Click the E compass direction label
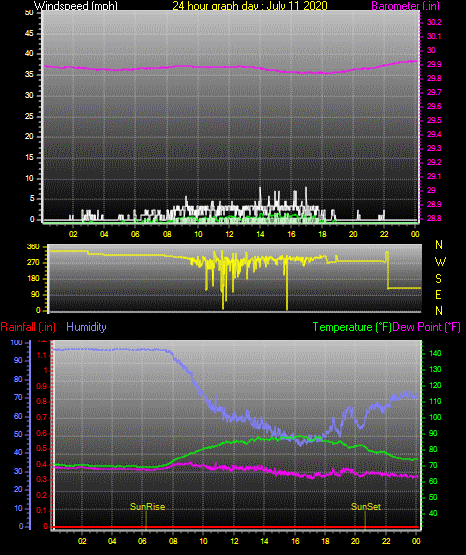The height and width of the screenshot is (555, 466). 438,294
